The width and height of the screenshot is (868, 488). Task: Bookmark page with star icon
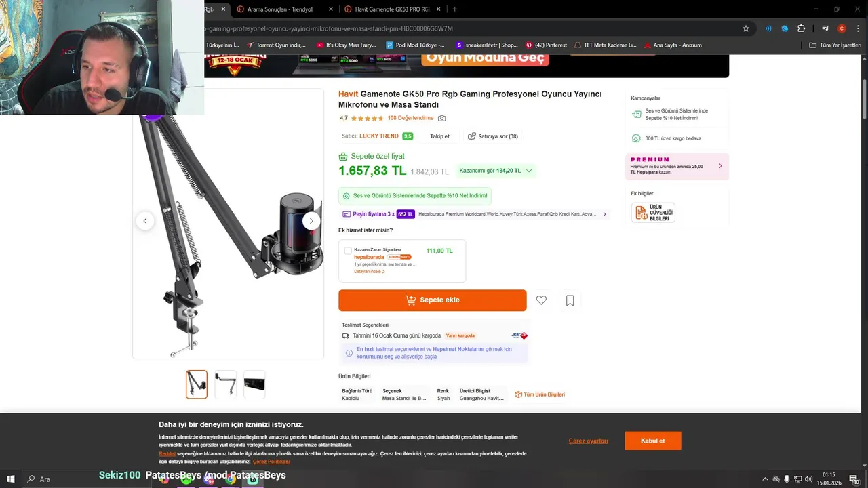(746, 28)
